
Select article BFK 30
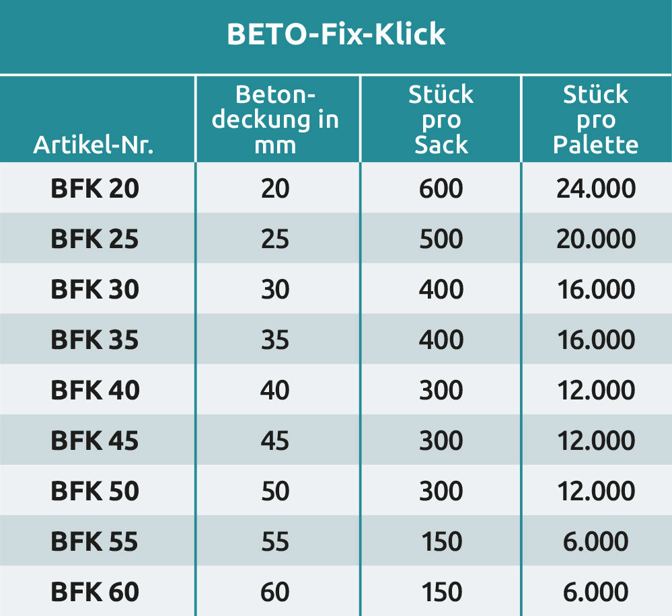tap(95, 290)
